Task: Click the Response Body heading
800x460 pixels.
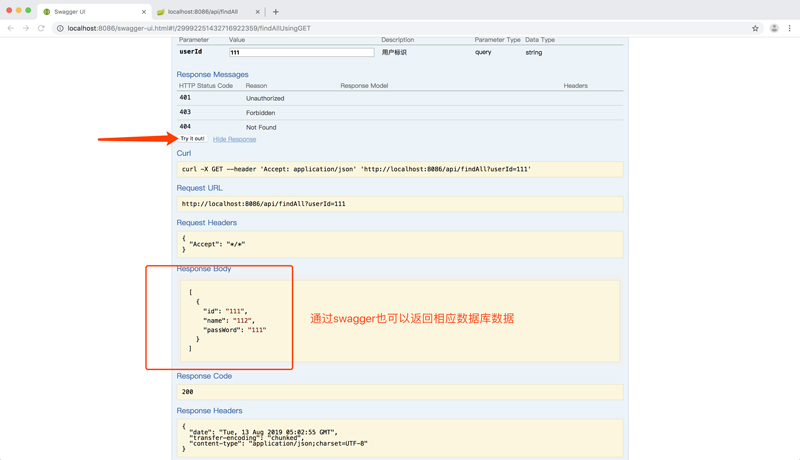Action: pyautogui.click(x=204, y=268)
